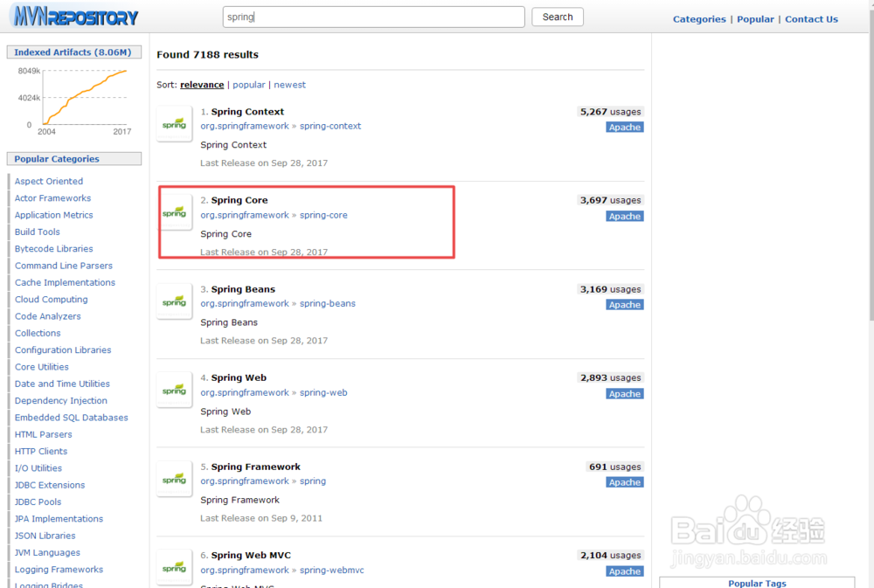
Task: Open the Configuration Libraries category
Action: tap(63, 350)
